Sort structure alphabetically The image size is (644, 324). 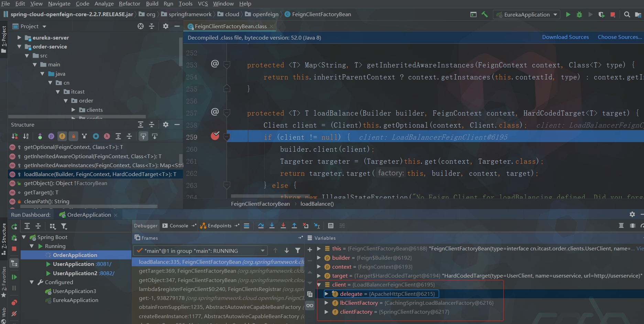coord(26,137)
